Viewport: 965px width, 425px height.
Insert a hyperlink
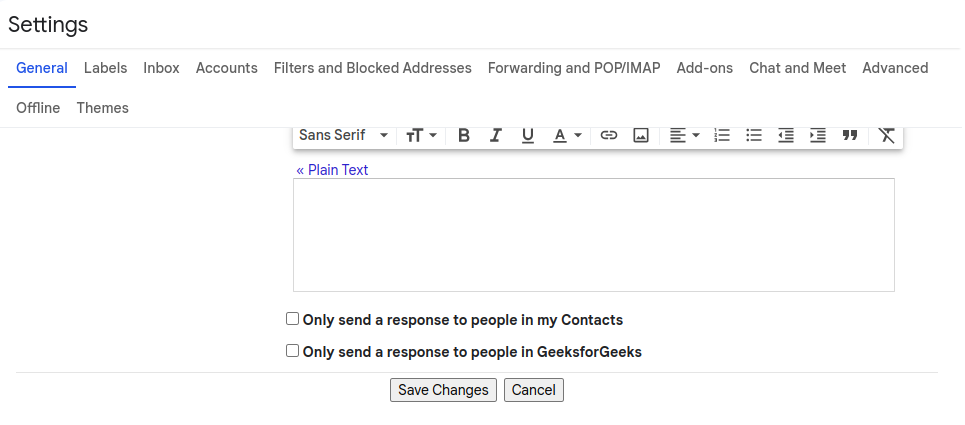[x=609, y=136]
